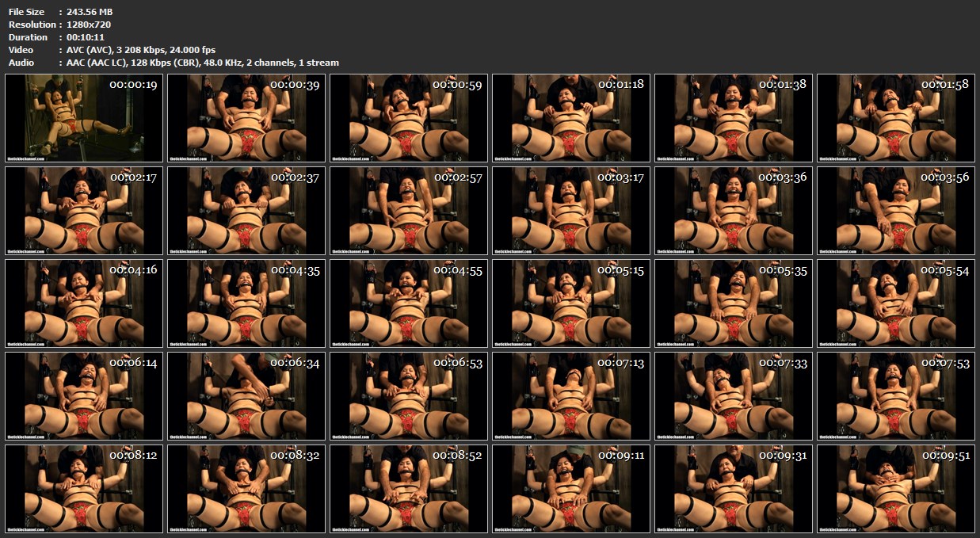Open the frame at 00:08:52
Screen dimensions: 980x538
coord(408,489)
